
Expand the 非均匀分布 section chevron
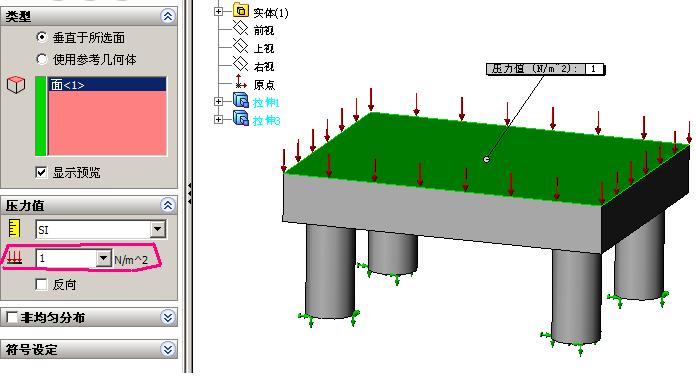coord(168,317)
